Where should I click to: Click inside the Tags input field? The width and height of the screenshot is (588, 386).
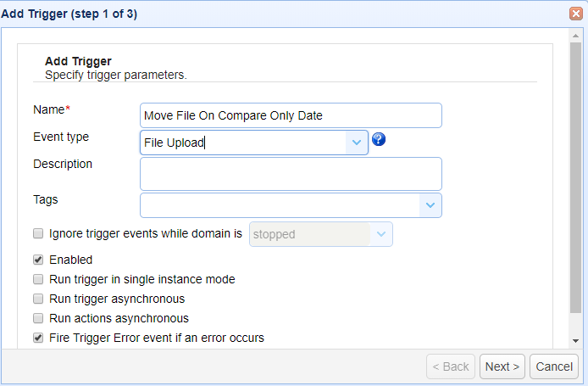coord(280,205)
